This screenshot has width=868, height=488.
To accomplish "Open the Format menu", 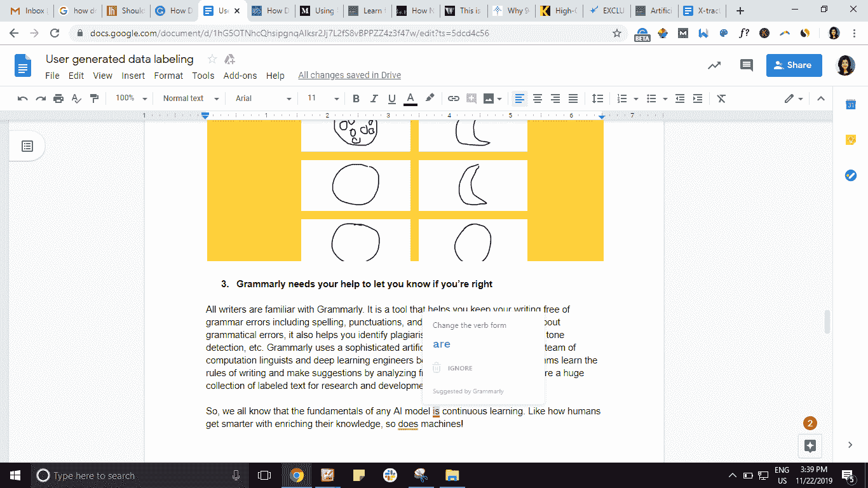I will (x=168, y=76).
